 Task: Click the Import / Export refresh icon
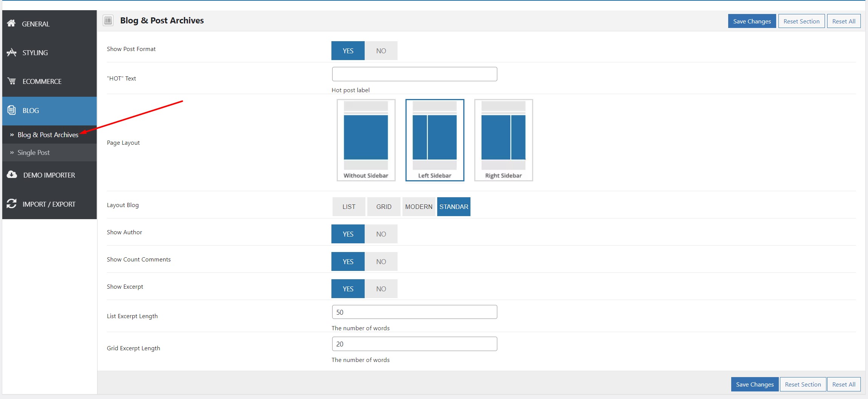[12, 204]
